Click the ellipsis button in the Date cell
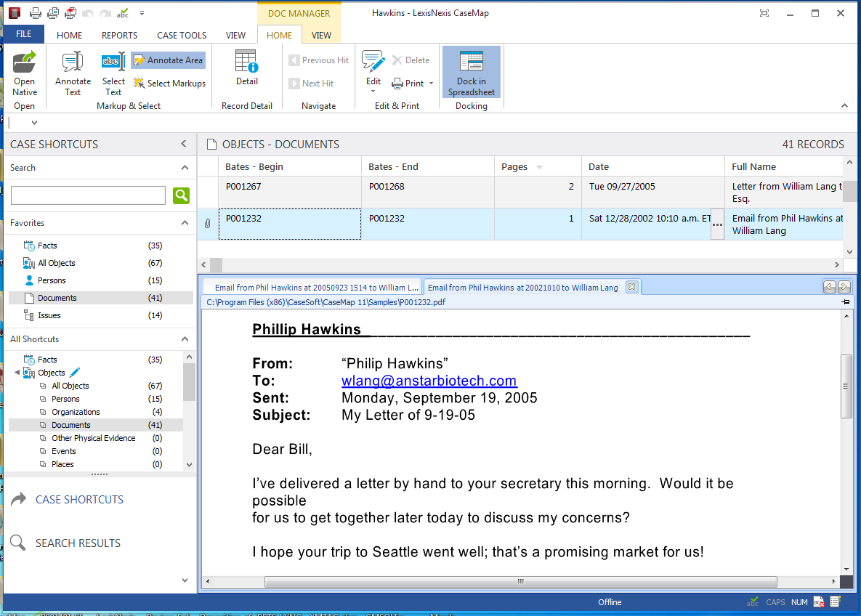 coord(717,224)
